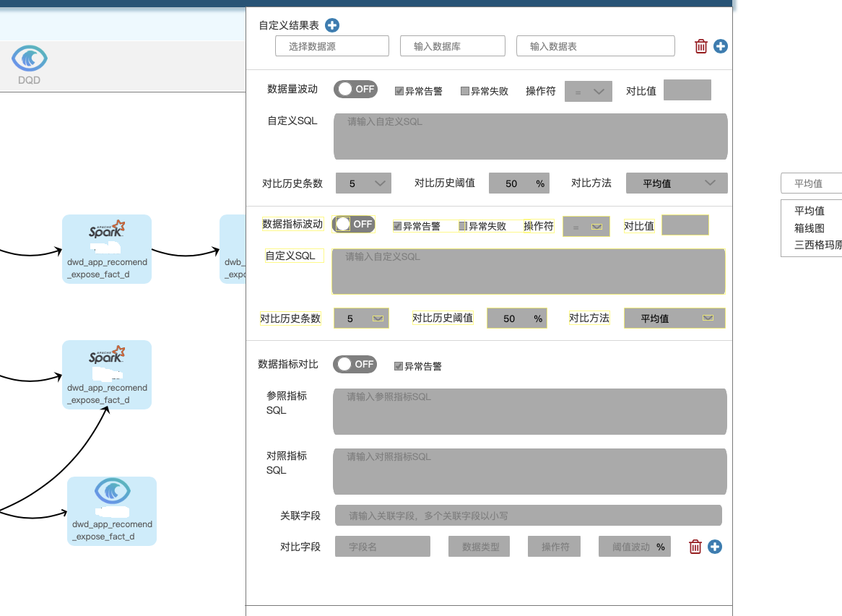
Task: Click 对比历史阈值 50% field in 数据指标波动 section
Action: [x=516, y=318]
